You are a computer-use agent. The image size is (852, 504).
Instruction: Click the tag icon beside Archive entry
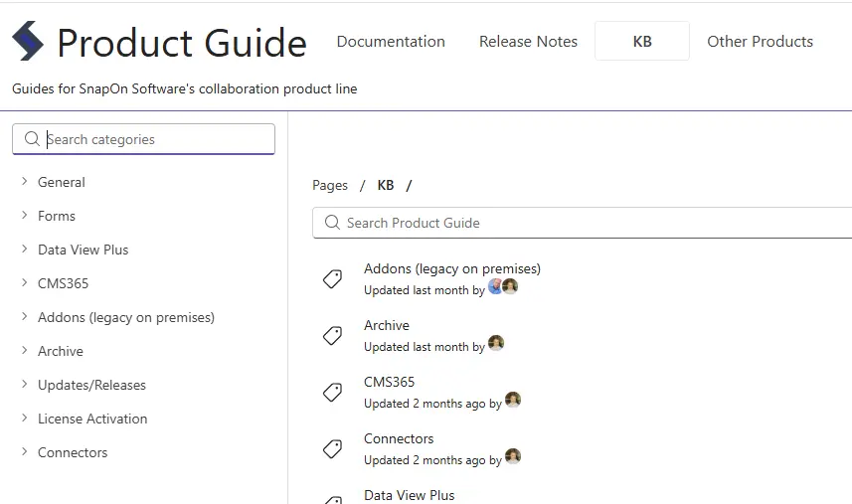point(333,336)
